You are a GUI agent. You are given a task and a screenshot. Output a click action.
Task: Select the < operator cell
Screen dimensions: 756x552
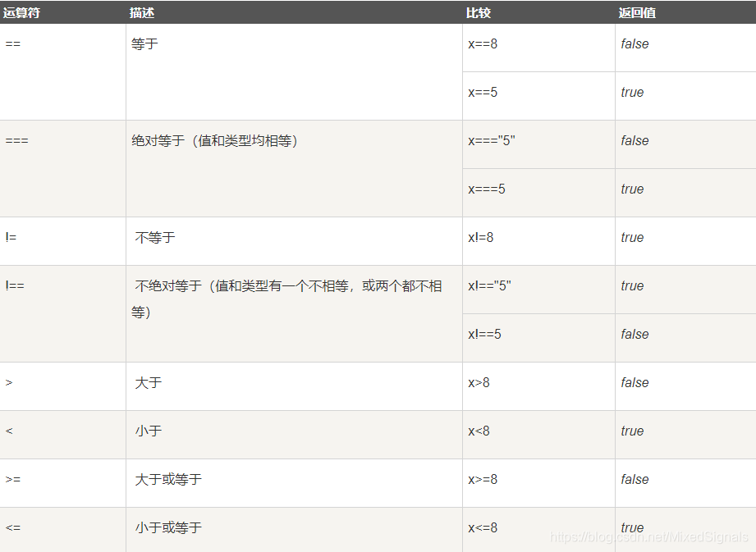tap(62, 435)
